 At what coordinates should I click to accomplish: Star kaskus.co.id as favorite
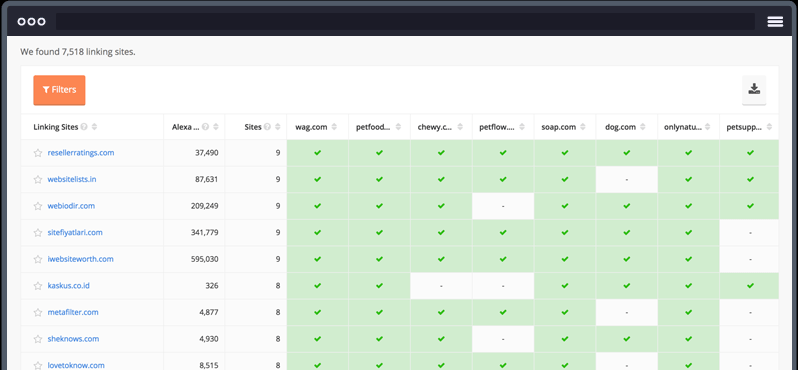pos(38,286)
